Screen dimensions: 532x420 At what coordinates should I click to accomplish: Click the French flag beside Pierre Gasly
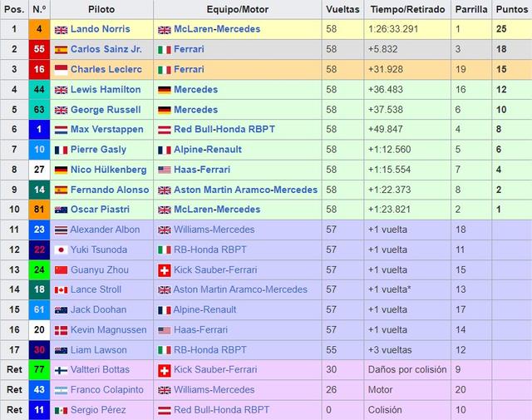61,150
